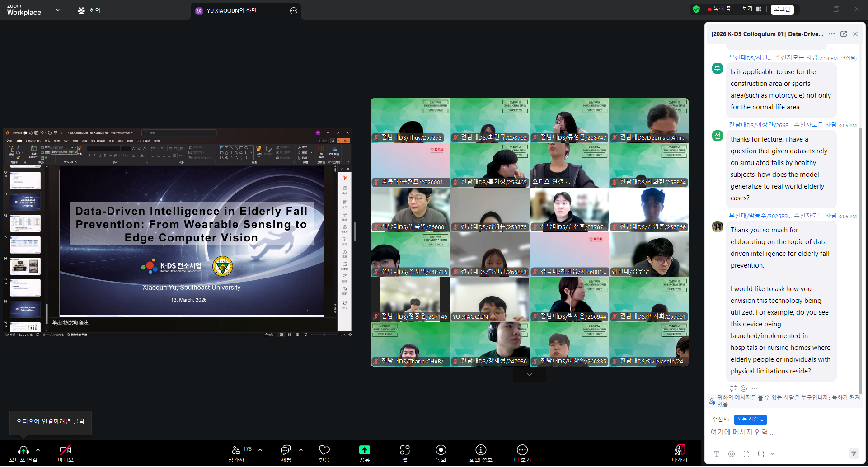This screenshot has height=467, width=868.
Task: Expand the chevron below the video gallery
Action: 529,374
